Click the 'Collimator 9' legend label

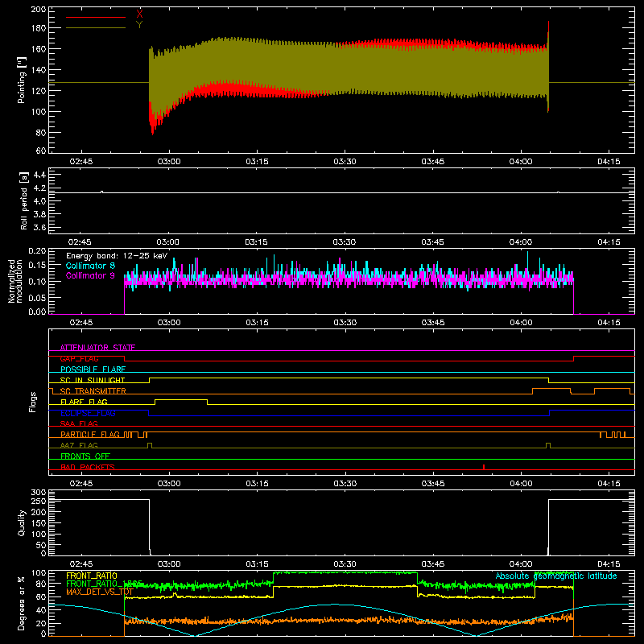[x=90, y=275]
